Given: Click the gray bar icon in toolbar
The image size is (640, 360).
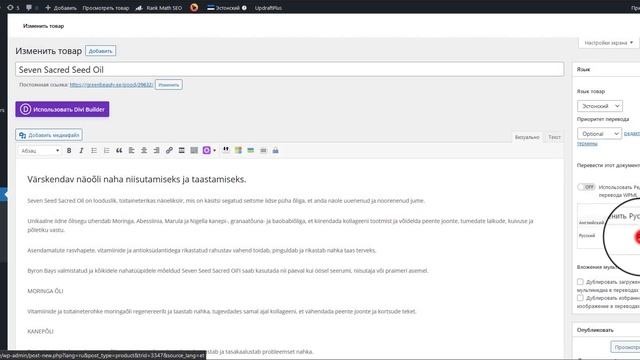Looking at the screenshot, I should [x=263, y=151].
